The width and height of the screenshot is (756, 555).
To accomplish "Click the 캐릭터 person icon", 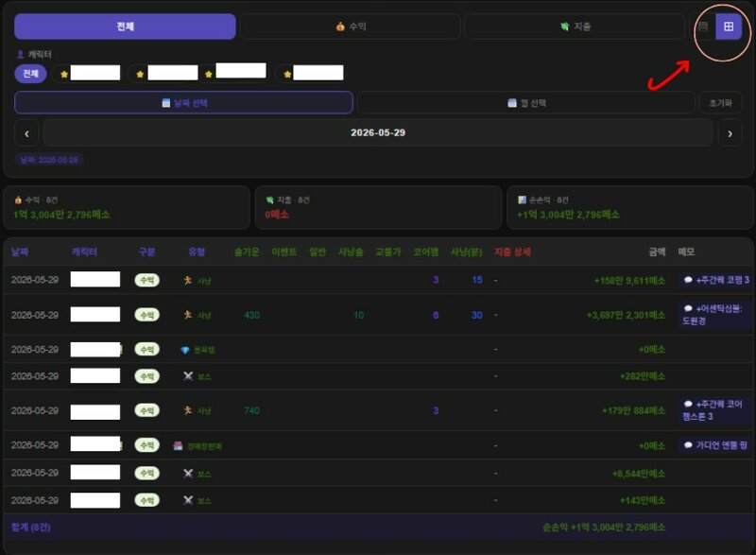I will 20,55.
